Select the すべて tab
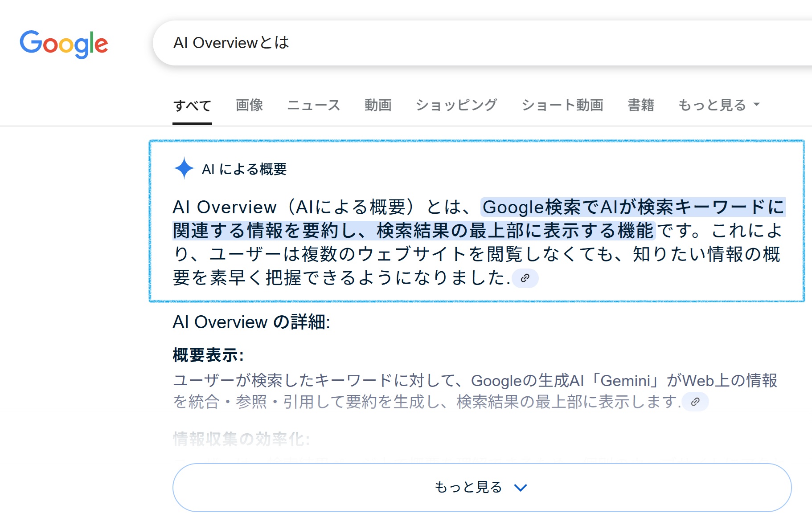The height and width of the screenshot is (521, 812). point(192,106)
